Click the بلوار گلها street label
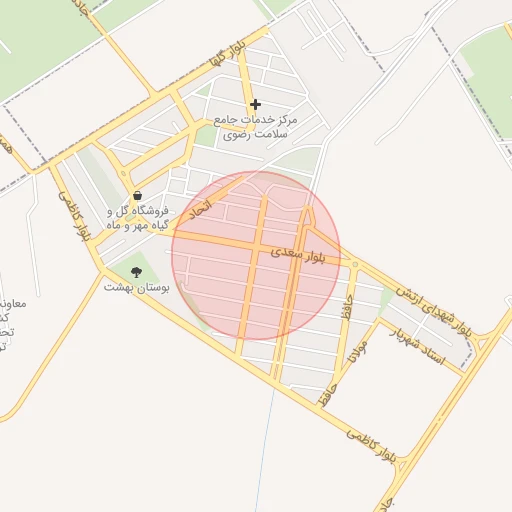The width and height of the screenshot is (512, 512). click(227, 53)
